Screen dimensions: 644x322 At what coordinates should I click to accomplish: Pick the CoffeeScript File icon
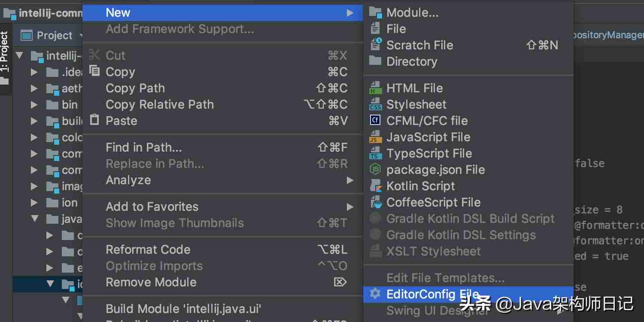[x=375, y=202]
